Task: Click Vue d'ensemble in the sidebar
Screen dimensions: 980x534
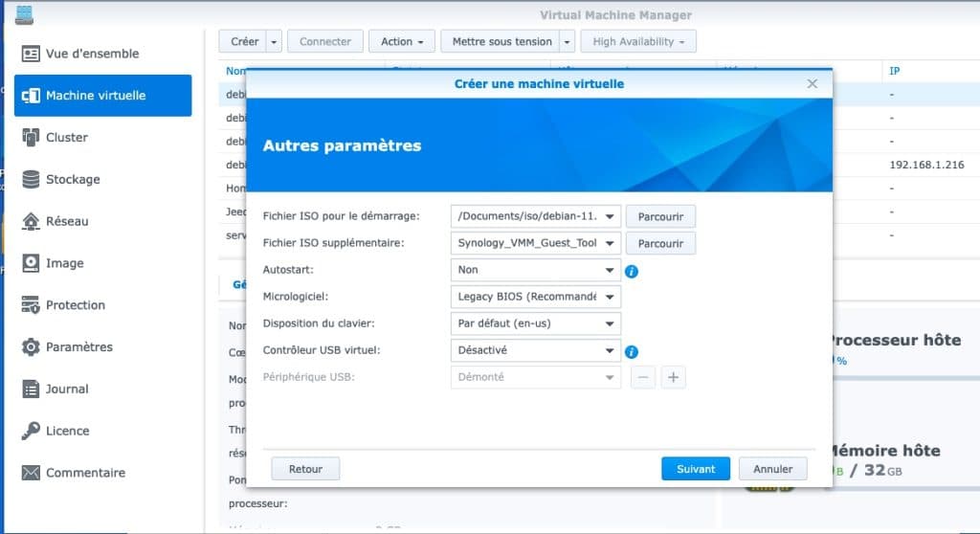Action: pyautogui.click(x=93, y=54)
